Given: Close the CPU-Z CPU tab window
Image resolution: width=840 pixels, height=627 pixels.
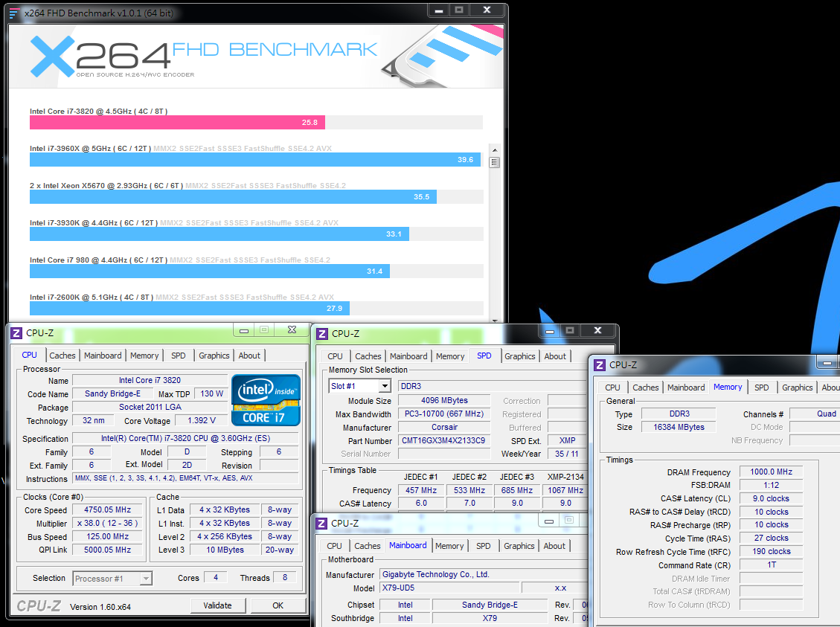Looking at the screenshot, I should pos(292,329).
